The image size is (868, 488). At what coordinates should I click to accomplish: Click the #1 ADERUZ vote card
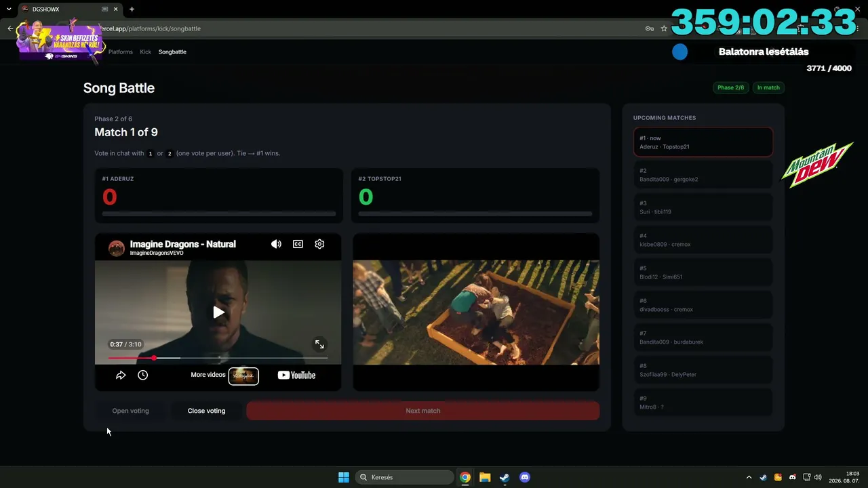point(219,196)
